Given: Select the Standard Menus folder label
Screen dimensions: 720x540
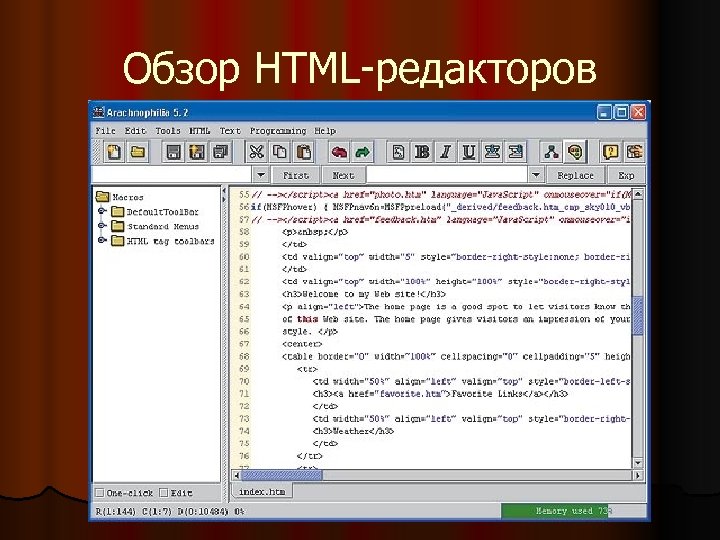Looking at the screenshot, I should tap(163, 226).
